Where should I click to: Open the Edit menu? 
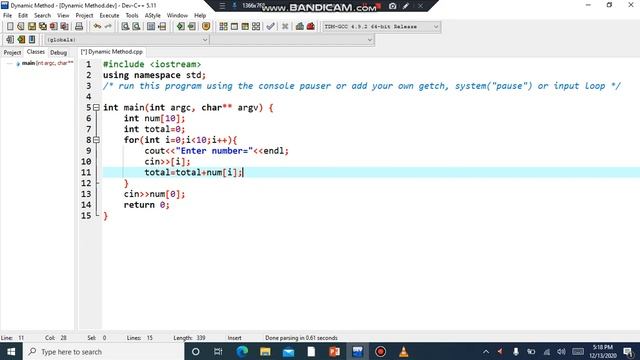[x=23, y=16]
